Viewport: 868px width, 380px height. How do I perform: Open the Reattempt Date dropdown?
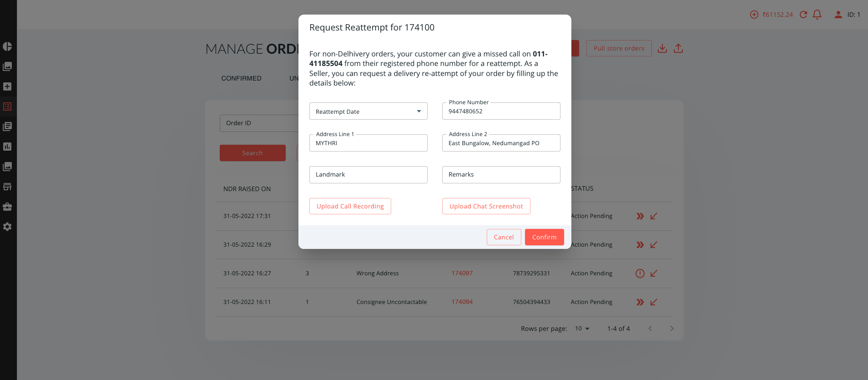click(x=368, y=111)
